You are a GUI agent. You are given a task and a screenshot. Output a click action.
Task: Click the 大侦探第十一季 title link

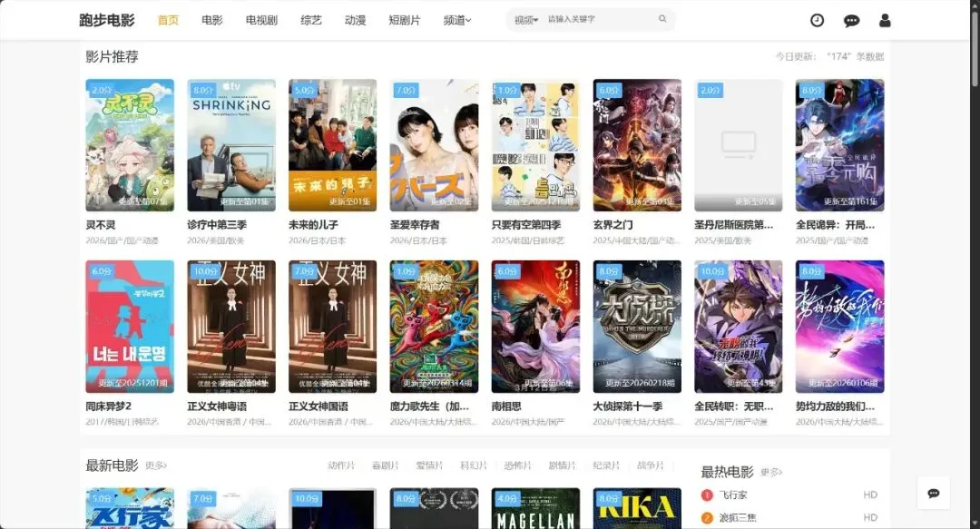click(x=628, y=406)
